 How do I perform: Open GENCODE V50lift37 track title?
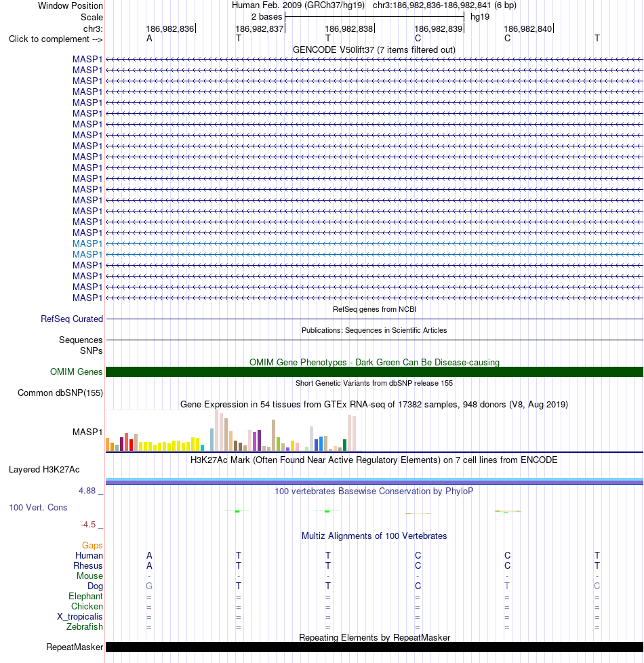[x=374, y=50]
